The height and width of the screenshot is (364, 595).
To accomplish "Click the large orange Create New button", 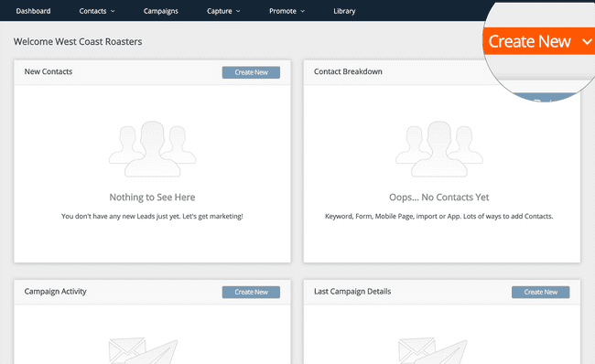I will [538, 41].
